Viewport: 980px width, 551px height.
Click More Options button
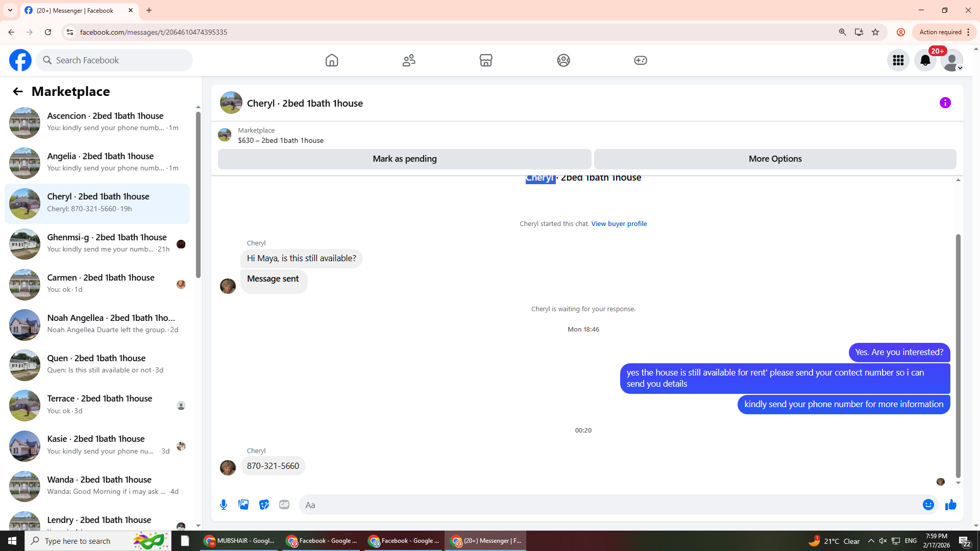pos(775,159)
